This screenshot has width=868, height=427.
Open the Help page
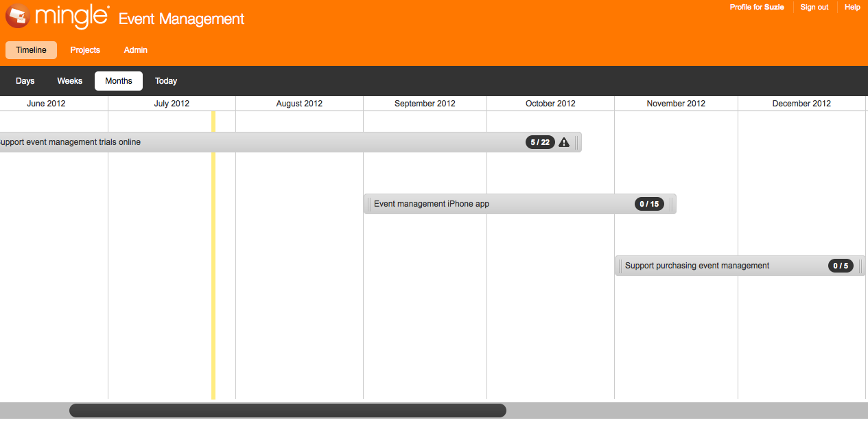pyautogui.click(x=852, y=7)
